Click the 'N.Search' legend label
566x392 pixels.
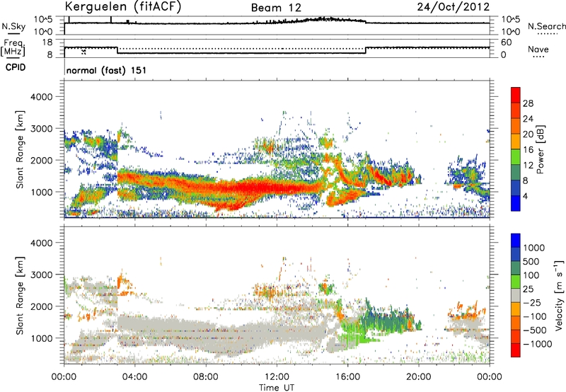coord(546,26)
